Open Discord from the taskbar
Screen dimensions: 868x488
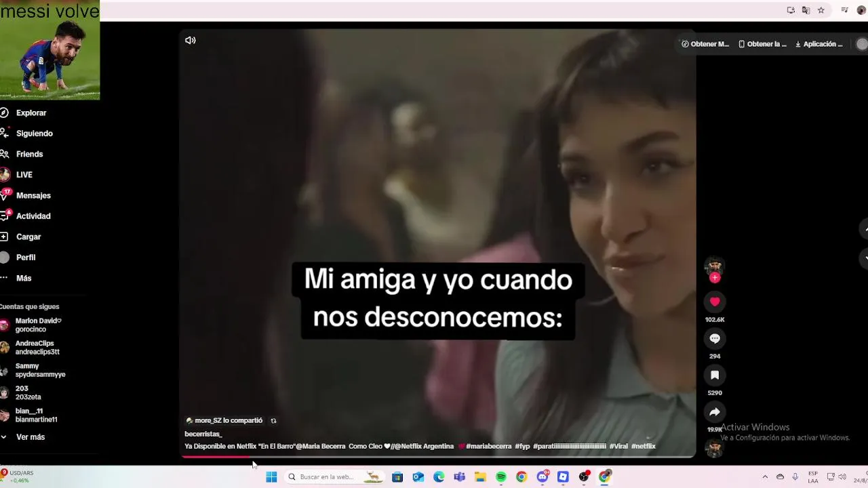(x=542, y=477)
